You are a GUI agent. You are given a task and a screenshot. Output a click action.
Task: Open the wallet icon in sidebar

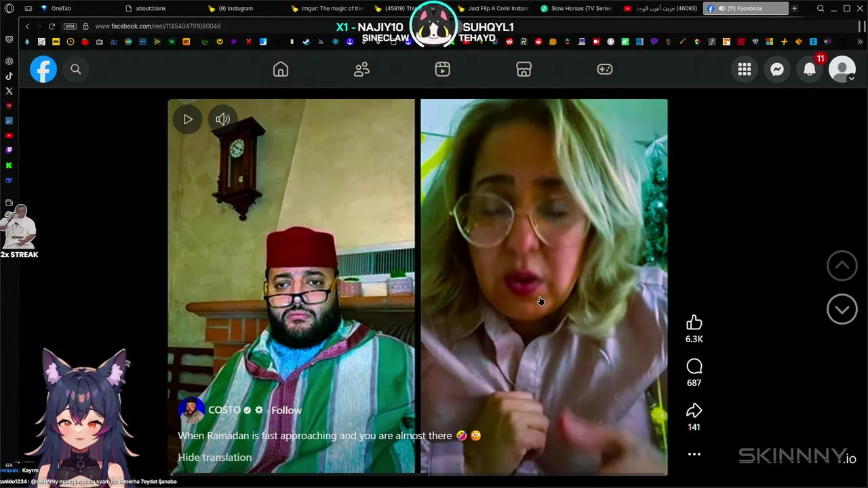click(9, 203)
